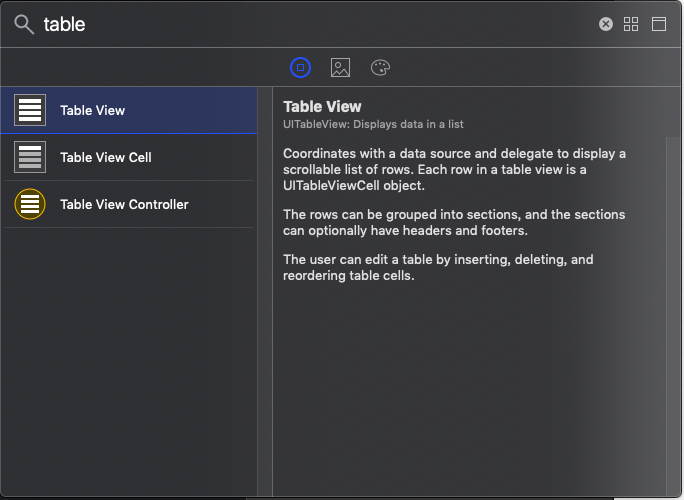This screenshot has width=684, height=500.
Task: Toggle the details pane layout icon
Action: coord(659,24)
